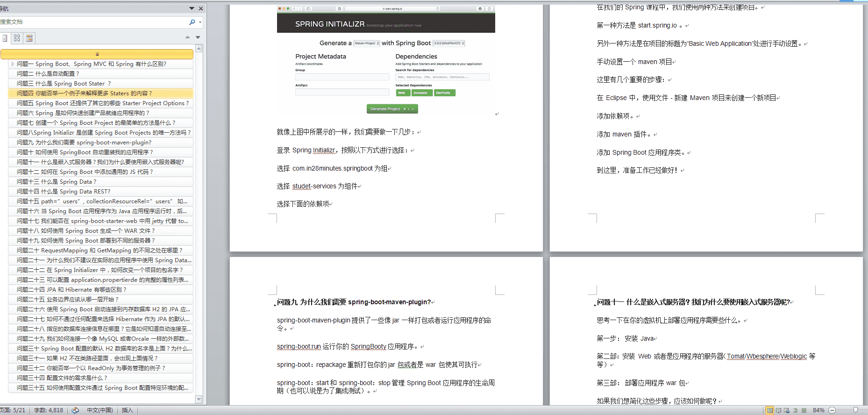Click the zoom out minus button
The image size is (868, 415).
coord(832,410)
